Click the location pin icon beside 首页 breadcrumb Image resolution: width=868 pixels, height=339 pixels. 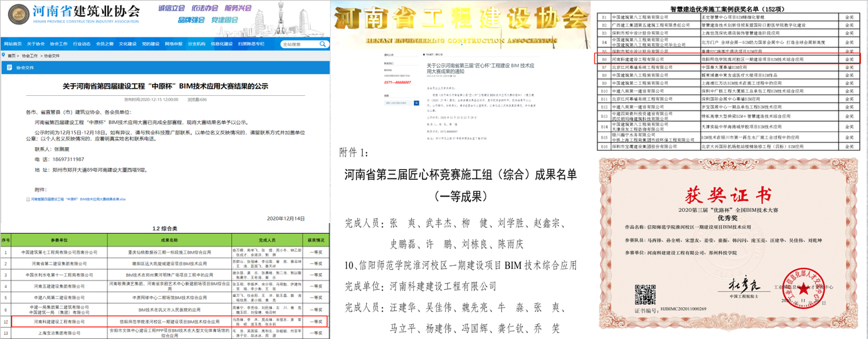click(4, 56)
